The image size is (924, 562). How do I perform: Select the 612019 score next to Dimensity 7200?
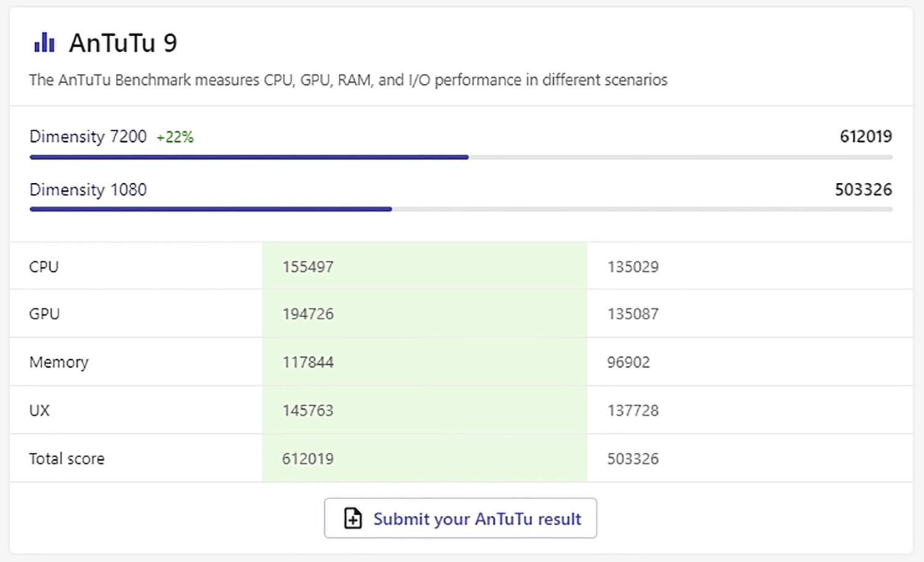[865, 137]
